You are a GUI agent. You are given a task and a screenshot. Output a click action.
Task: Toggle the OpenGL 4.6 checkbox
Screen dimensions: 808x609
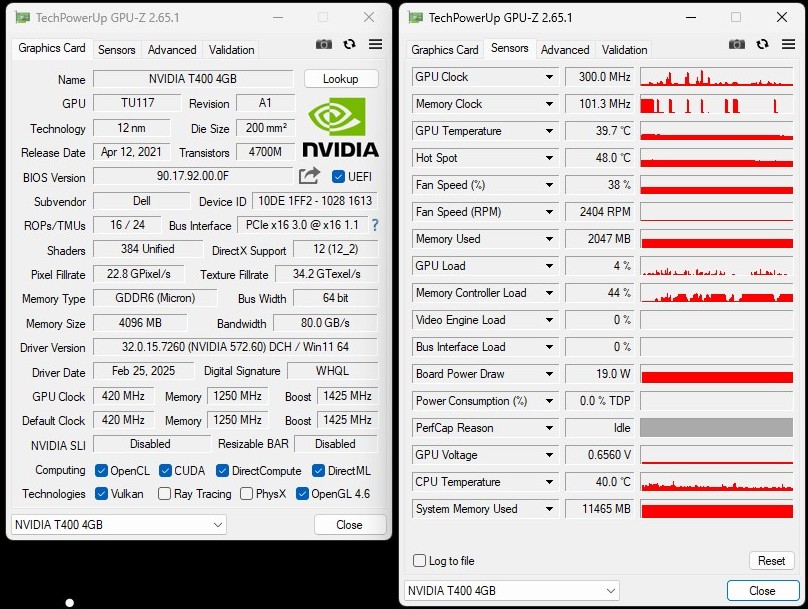[302, 494]
